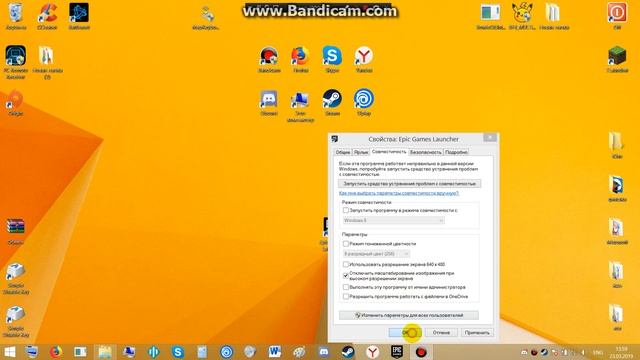The image size is (640, 360).
Task: Enable allowing program to work with OneDrive files
Action: [346, 297]
